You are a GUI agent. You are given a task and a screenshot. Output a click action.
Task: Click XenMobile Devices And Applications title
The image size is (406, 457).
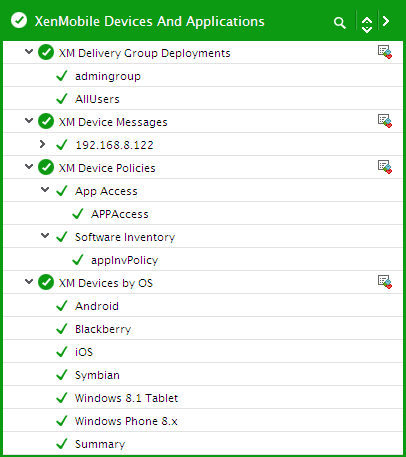point(150,21)
